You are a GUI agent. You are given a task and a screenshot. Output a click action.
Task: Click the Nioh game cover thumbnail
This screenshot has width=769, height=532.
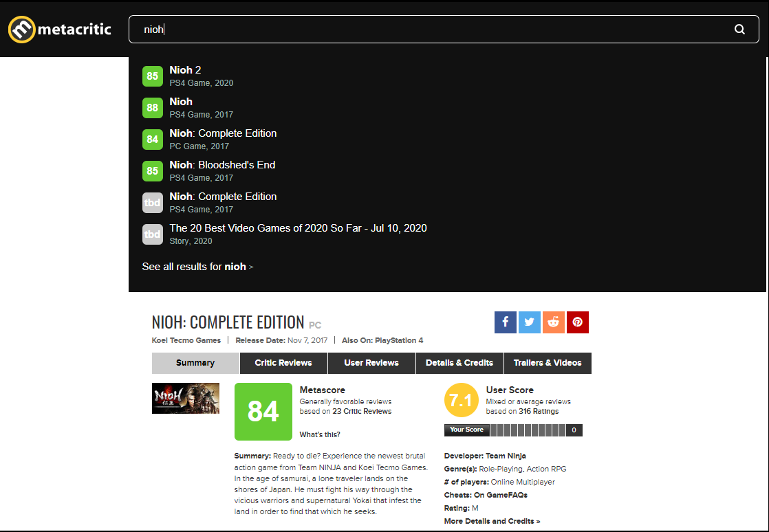(x=186, y=398)
